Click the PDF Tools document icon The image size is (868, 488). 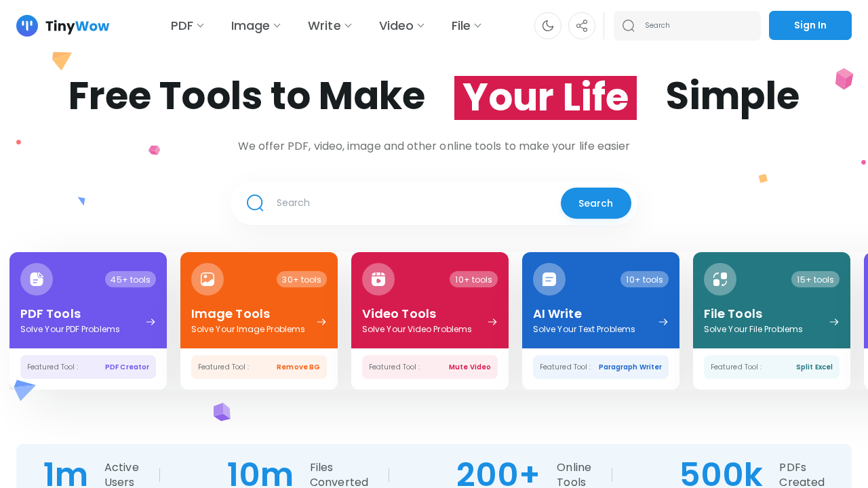[37, 279]
